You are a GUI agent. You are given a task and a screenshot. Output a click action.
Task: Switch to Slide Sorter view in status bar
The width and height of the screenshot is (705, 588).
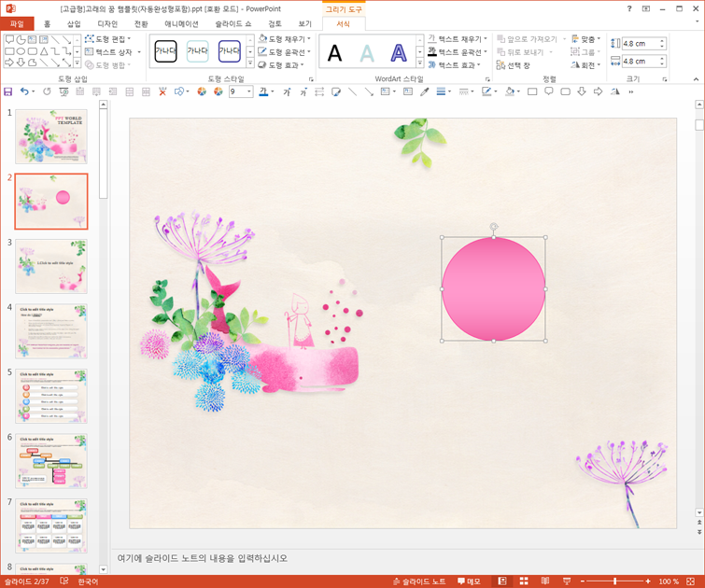coord(524,581)
